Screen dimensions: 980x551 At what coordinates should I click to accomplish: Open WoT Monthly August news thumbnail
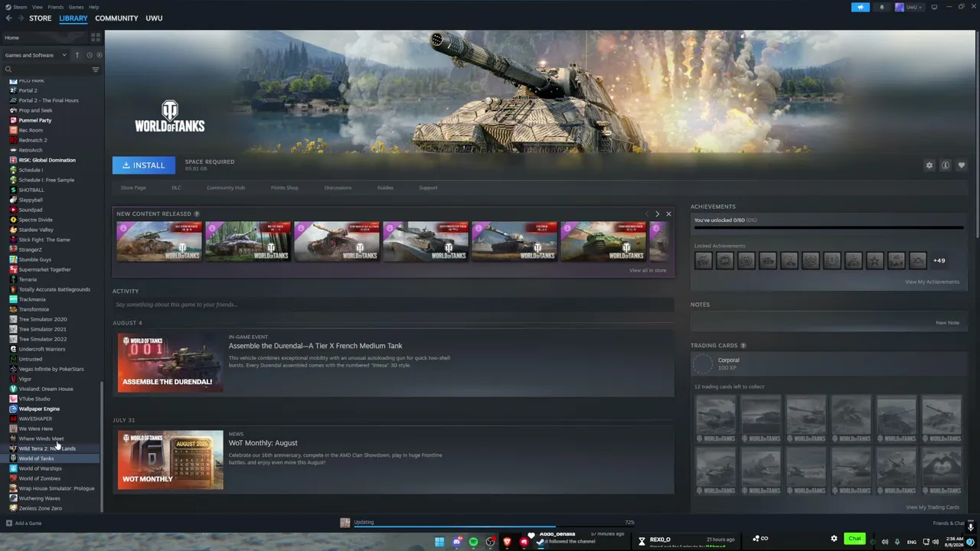pos(170,460)
